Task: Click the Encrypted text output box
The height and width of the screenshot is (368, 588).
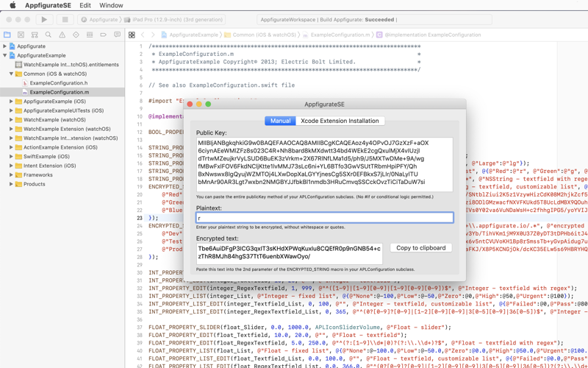Action: (289, 254)
